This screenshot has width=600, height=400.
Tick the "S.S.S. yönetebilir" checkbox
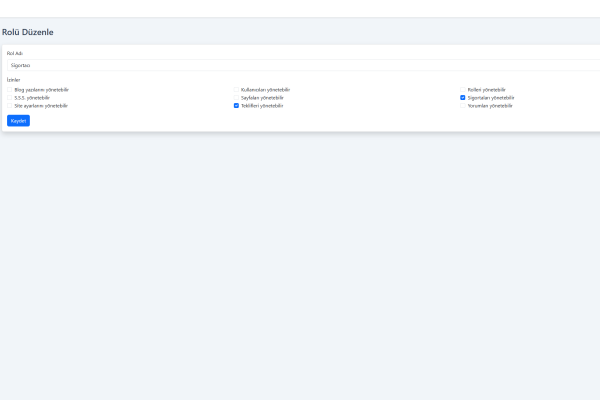10,98
